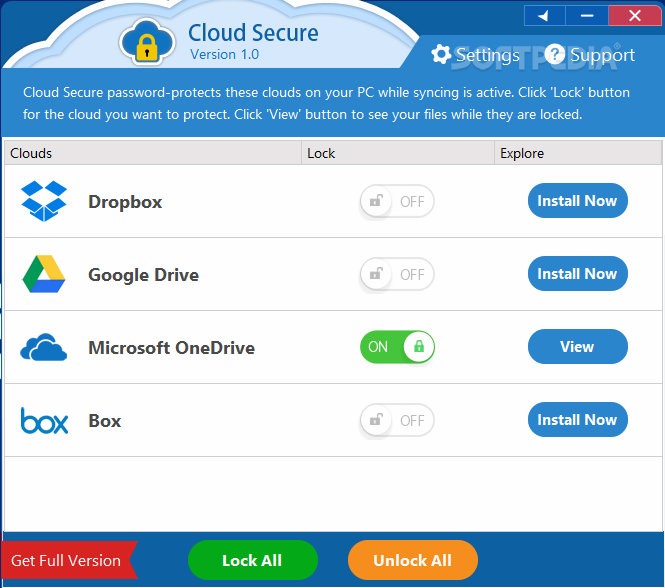Click the Cloud Secure title text
The width and height of the screenshot is (665, 588).
click(253, 33)
